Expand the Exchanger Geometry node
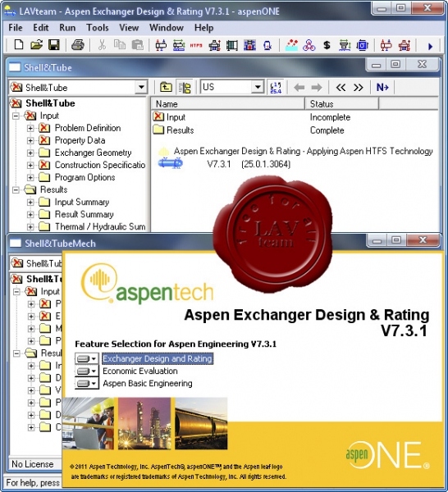 pyautogui.click(x=30, y=153)
